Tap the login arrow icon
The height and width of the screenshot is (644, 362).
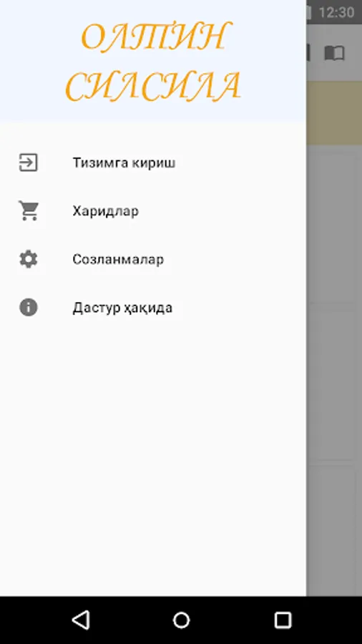29,162
